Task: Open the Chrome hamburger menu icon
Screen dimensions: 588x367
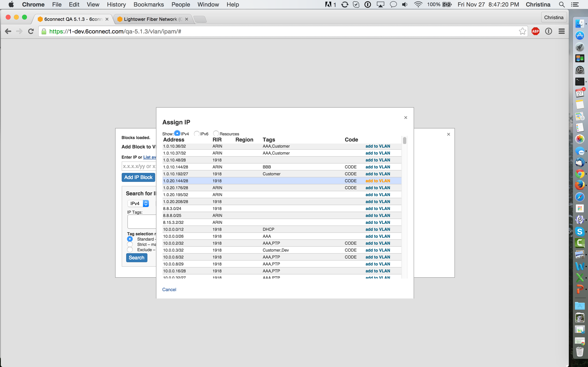Action: pyautogui.click(x=561, y=31)
